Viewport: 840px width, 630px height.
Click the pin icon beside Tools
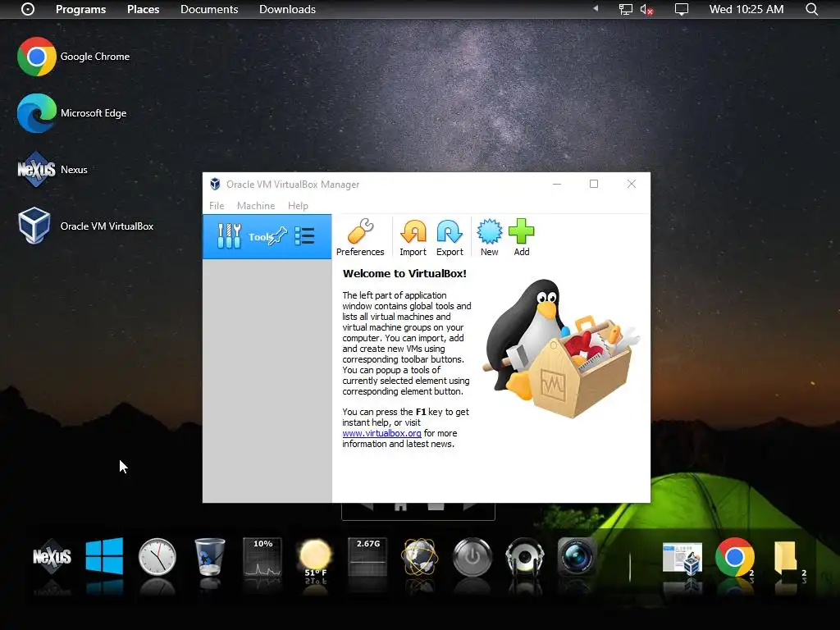[x=279, y=236]
